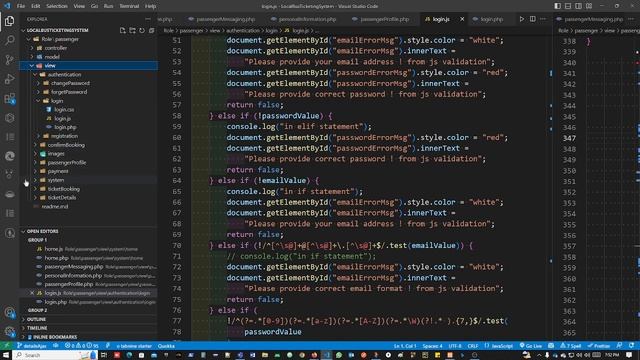The image size is (640, 360).
Task: Click Prettier in status bar
Action: click(599, 346)
